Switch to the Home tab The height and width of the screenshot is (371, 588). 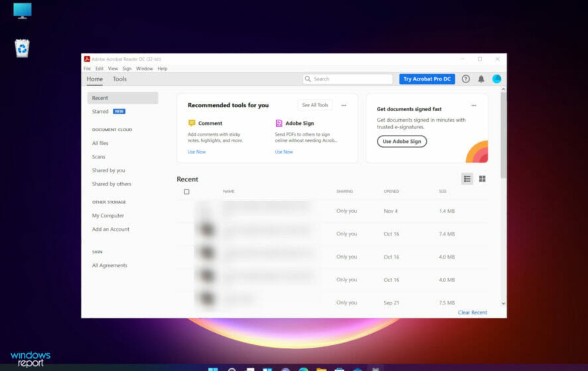coord(95,79)
